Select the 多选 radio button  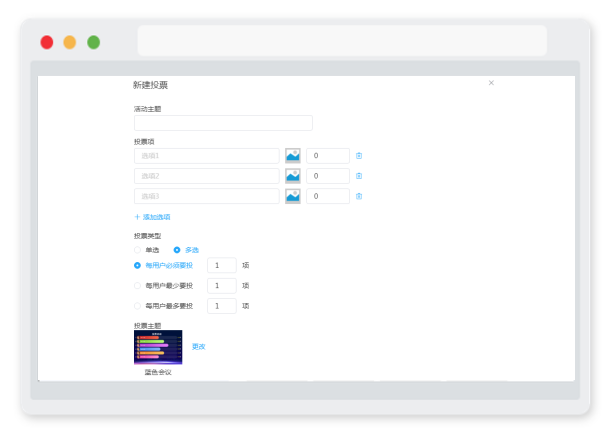[177, 250]
